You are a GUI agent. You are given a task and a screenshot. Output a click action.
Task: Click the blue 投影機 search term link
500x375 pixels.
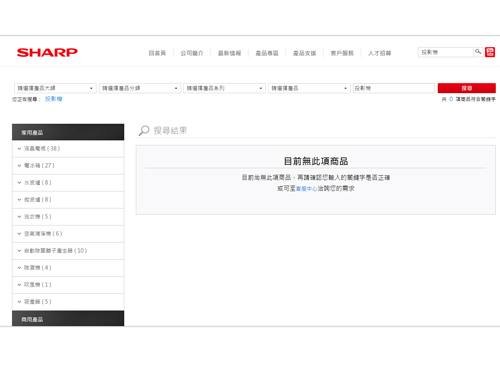[x=54, y=99]
